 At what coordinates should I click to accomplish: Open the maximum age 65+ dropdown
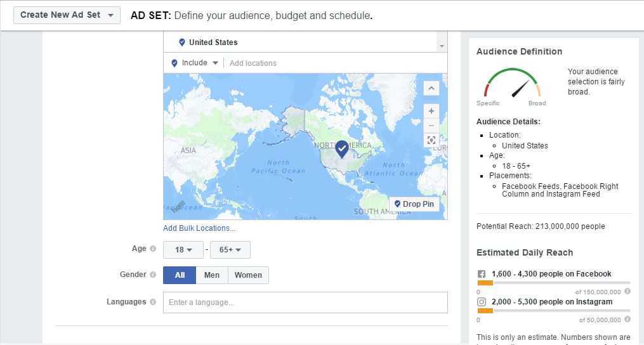pos(230,250)
